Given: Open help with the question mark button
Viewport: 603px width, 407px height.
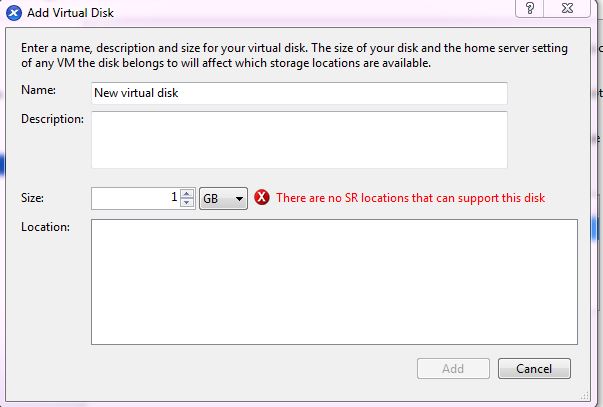Looking at the screenshot, I should 528,8.
